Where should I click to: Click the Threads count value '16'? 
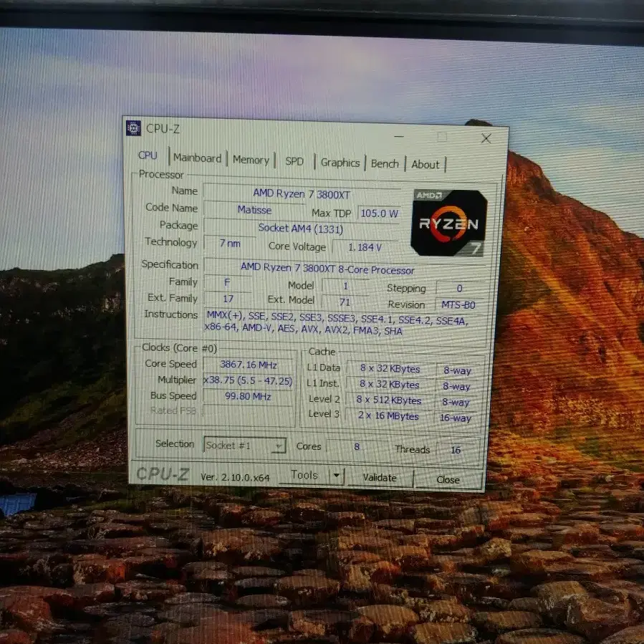pyautogui.click(x=456, y=450)
